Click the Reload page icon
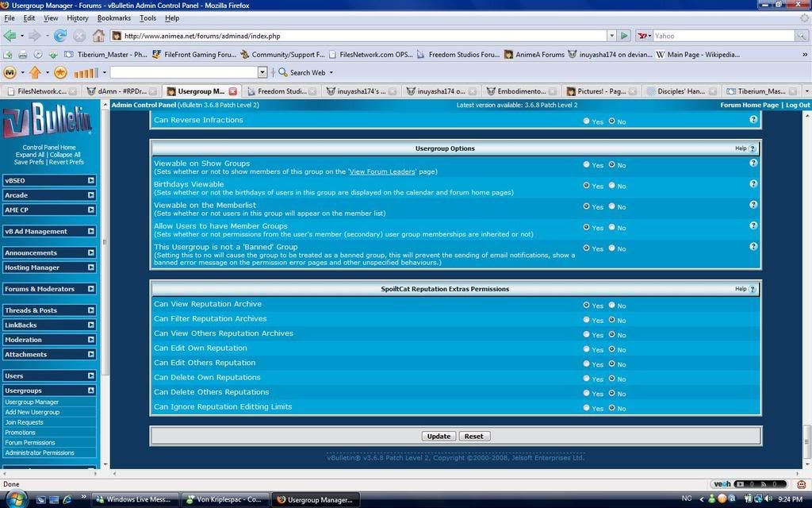Screen dimensions: 812x508 pos(60,36)
